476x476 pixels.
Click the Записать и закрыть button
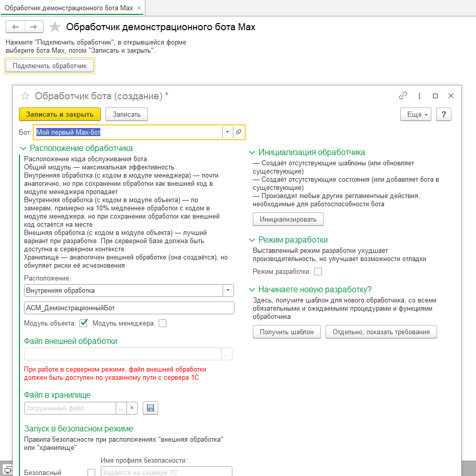pyautogui.click(x=60, y=114)
